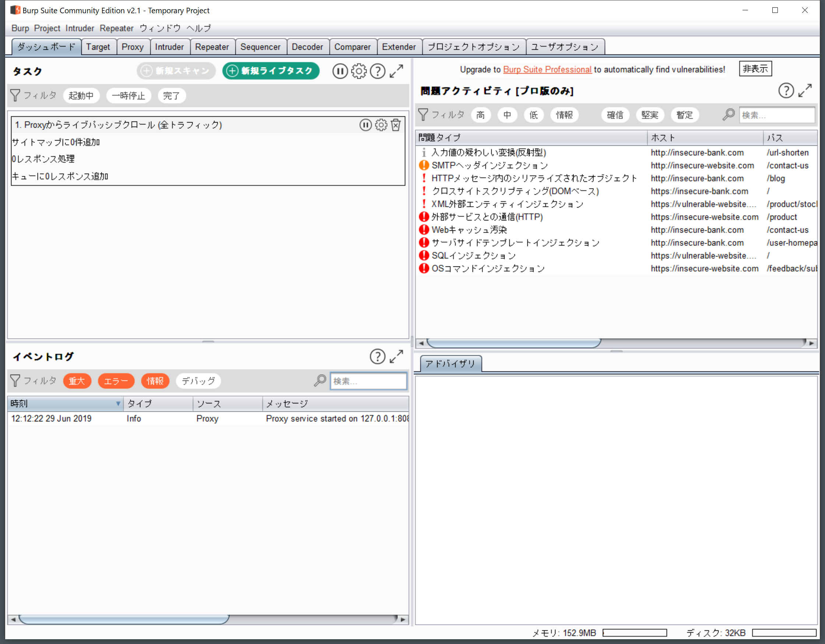Sort by 時刻 column dropdown arrow
This screenshot has width=825, height=644.
point(118,404)
